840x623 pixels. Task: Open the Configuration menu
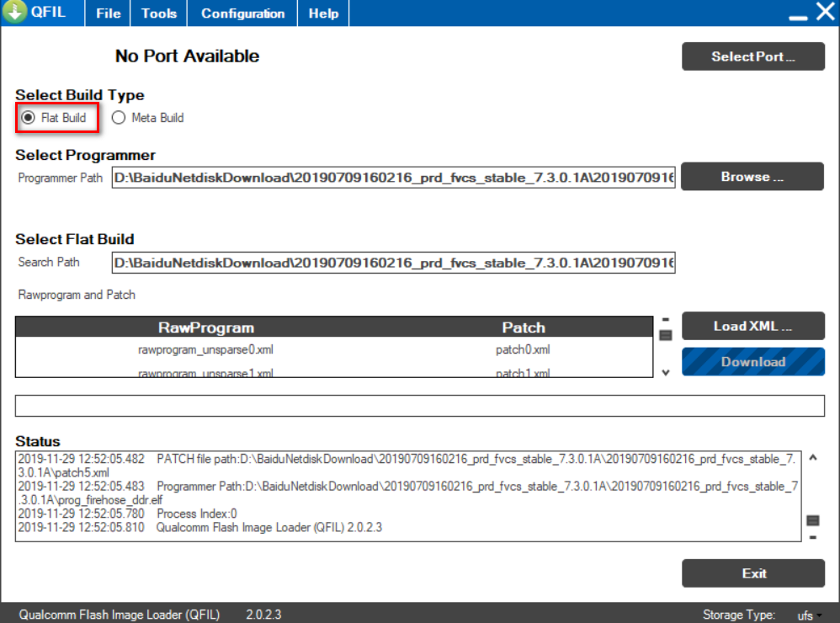[242, 13]
